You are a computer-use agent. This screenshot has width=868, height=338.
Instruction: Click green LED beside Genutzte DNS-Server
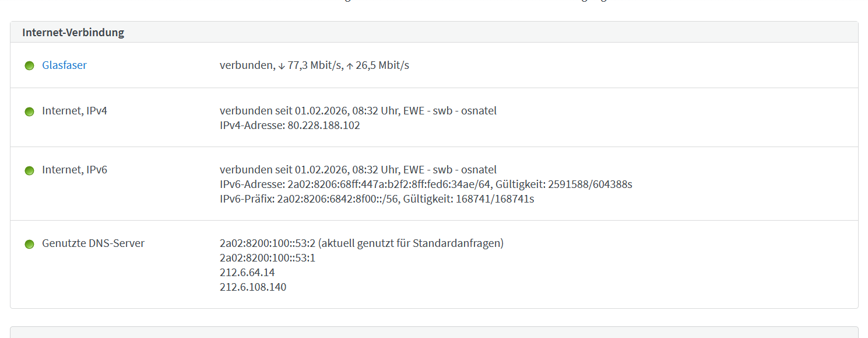(30, 244)
